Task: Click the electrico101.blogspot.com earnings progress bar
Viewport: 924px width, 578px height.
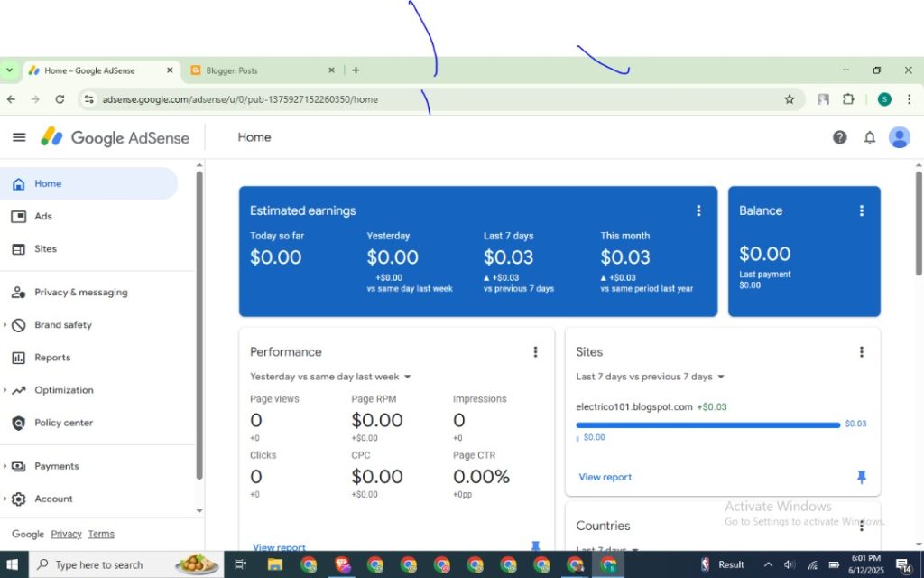Action: [707, 424]
